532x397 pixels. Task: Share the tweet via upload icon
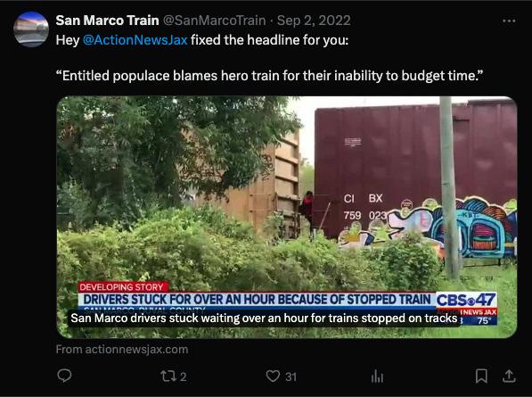(509, 376)
